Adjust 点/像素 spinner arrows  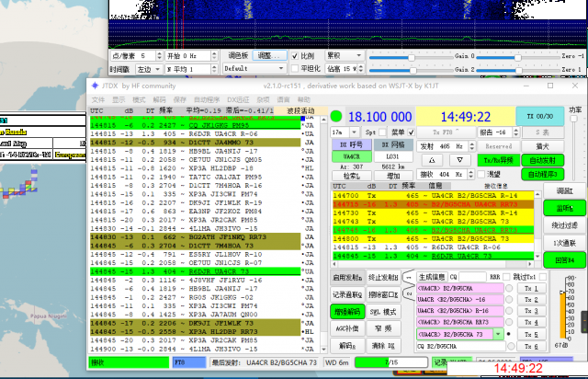point(159,56)
